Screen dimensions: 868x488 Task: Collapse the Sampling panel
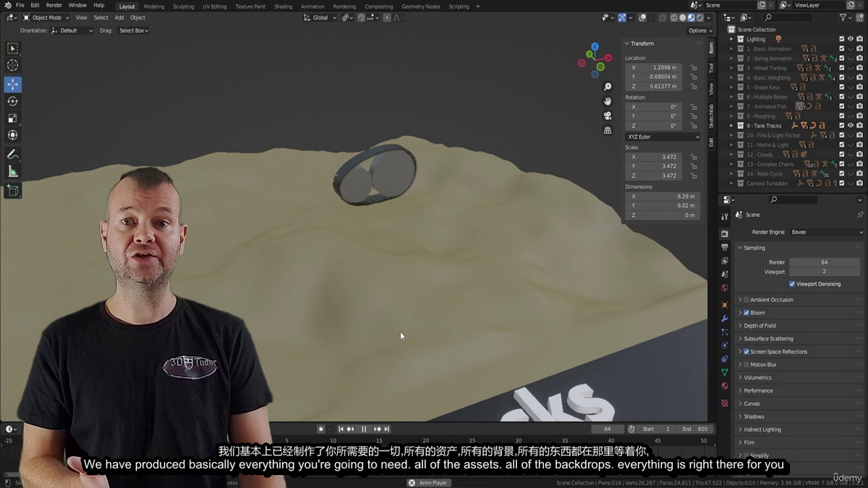[x=800, y=248]
